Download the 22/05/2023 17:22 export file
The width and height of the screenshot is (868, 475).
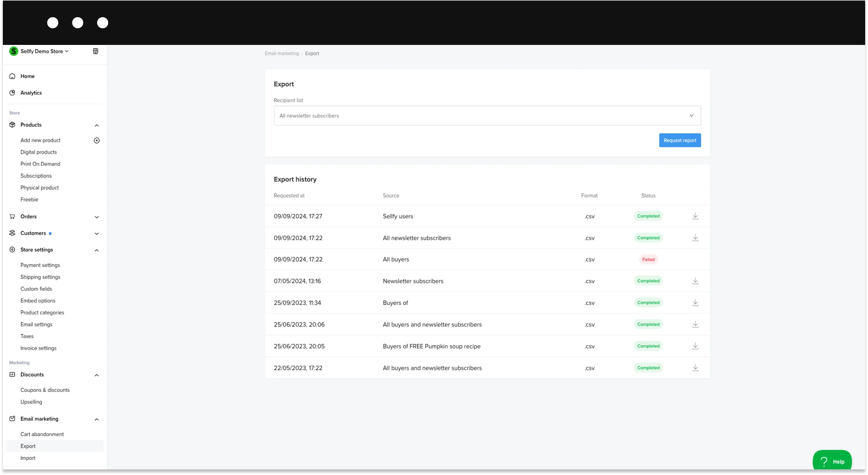tap(695, 368)
